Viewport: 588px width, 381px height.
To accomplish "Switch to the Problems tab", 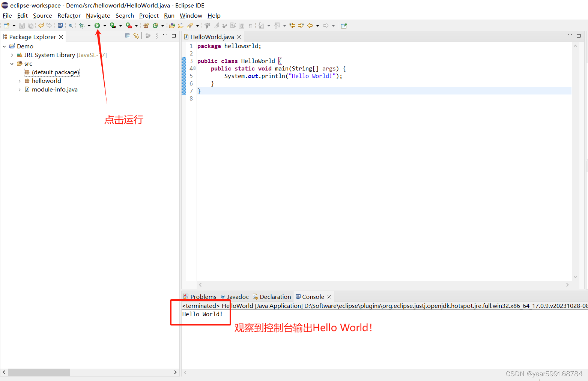I will [x=203, y=296].
